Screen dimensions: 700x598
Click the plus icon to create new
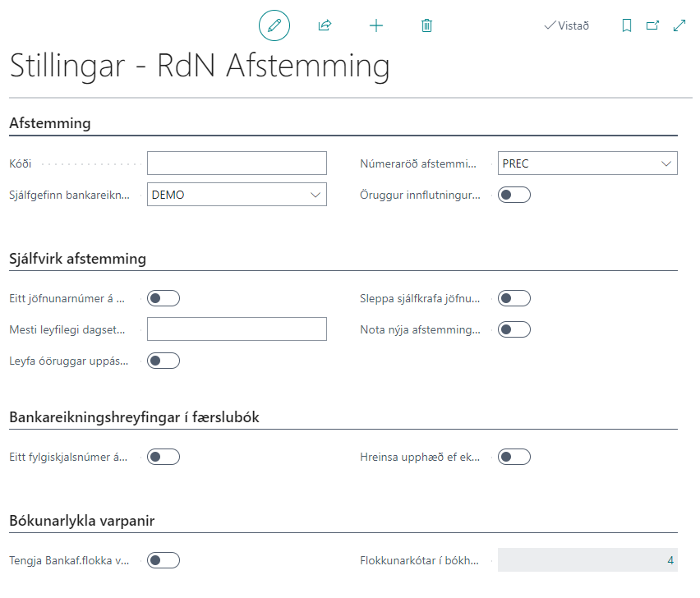point(376,25)
